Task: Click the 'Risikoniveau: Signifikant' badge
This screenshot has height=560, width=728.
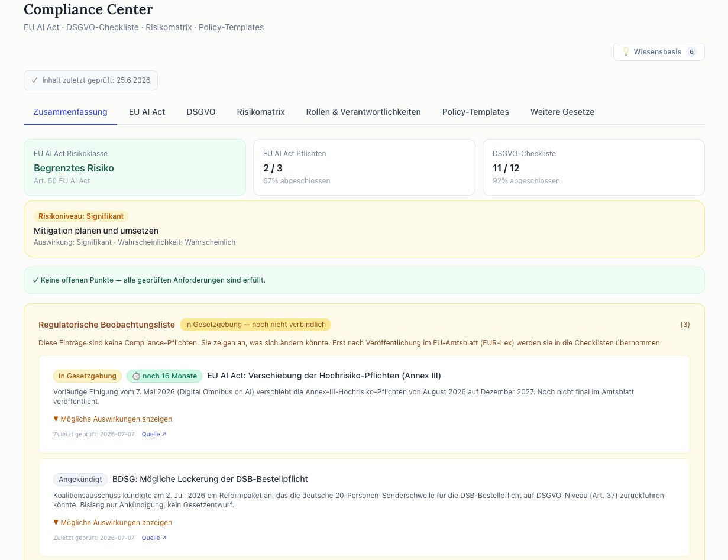Action: (81, 216)
